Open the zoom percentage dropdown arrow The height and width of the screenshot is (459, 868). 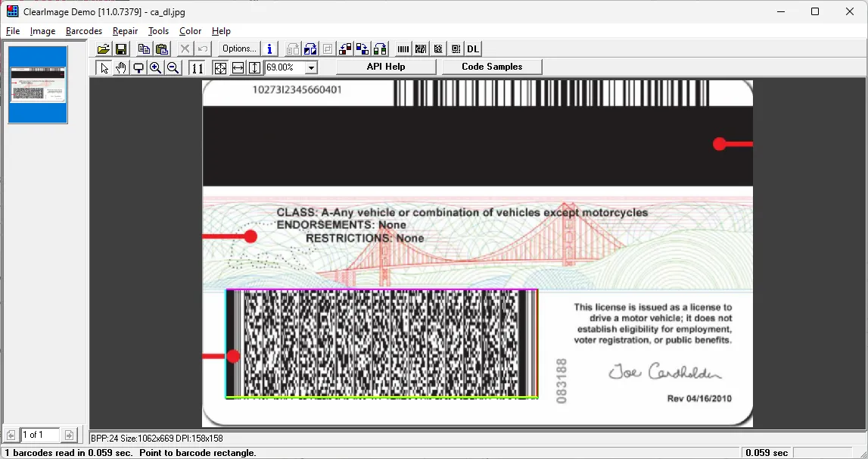pos(312,67)
